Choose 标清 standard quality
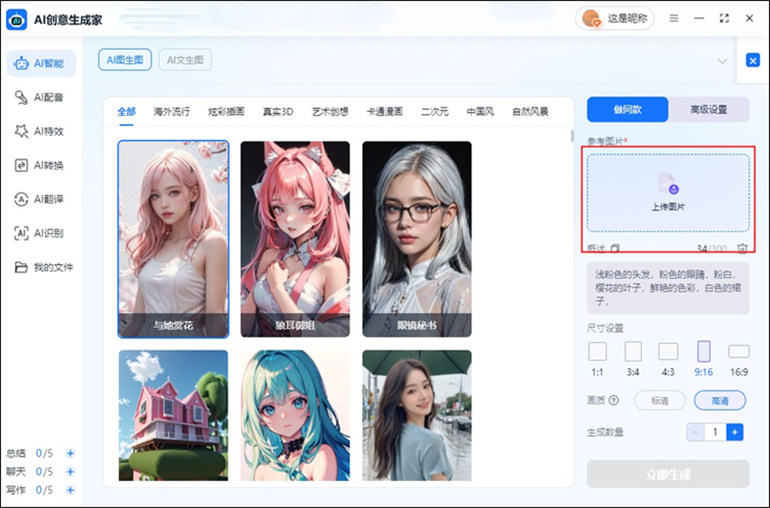 coord(660,401)
